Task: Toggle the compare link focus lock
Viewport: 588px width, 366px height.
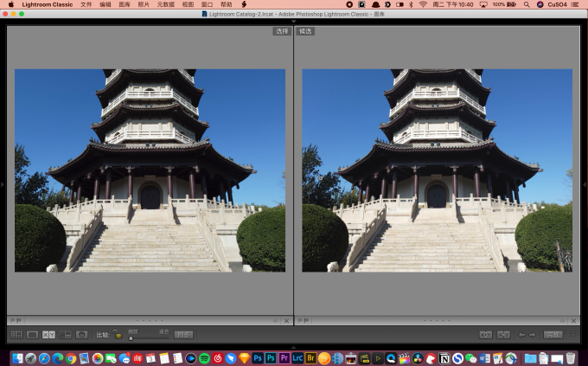Action: click(118, 334)
